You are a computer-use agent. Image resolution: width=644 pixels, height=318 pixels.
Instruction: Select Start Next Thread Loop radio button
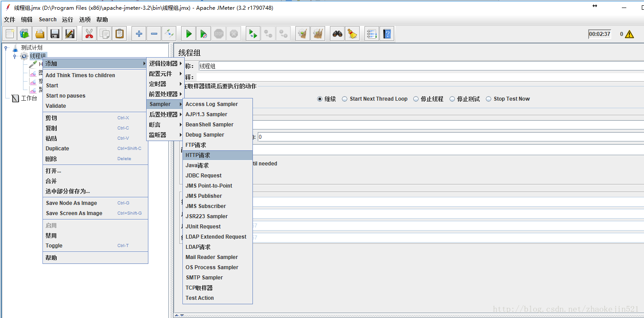[x=345, y=99]
